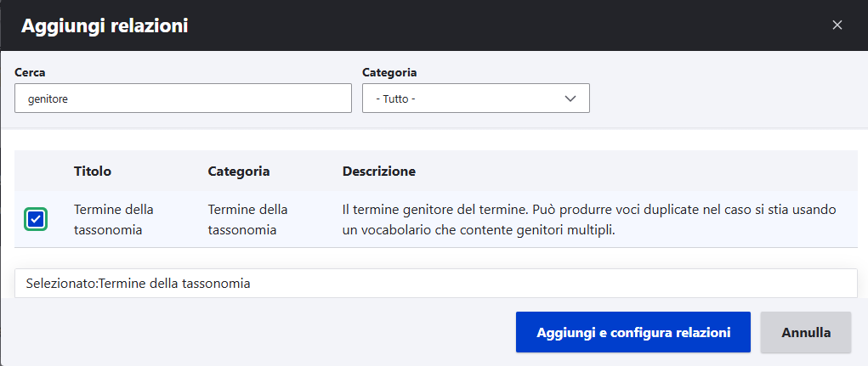The height and width of the screenshot is (366, 868).
Task: Click the Categoria table column header
Action: (238, 172)
